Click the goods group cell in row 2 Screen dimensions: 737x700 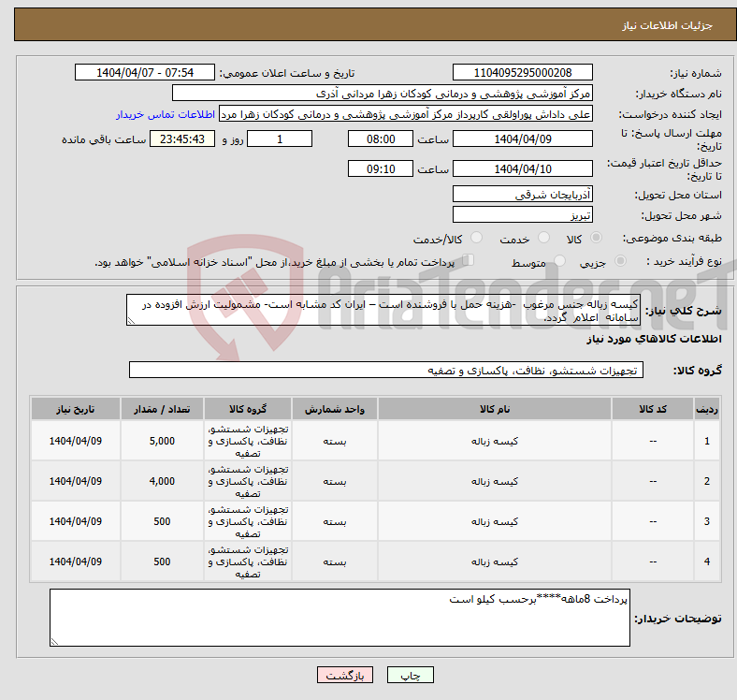click(x=248, y=481)
